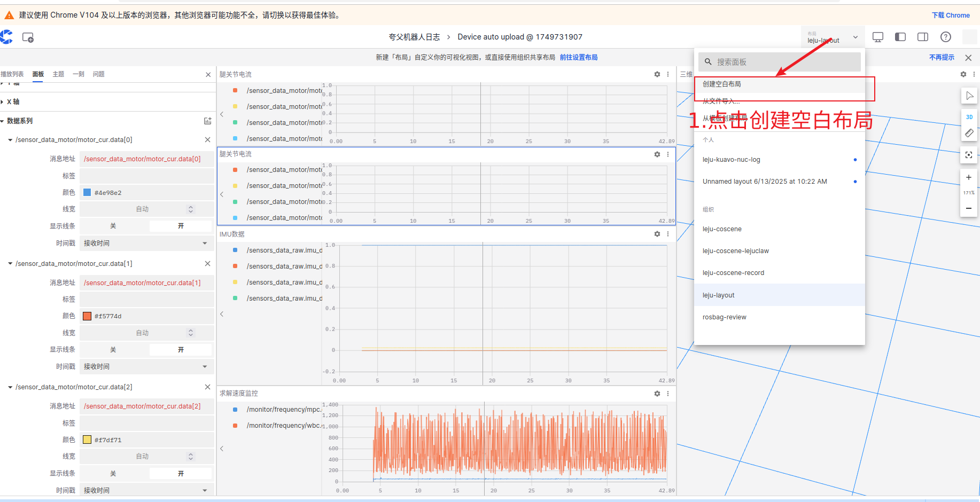Open settings gear of IMU数据 panel
The width and height of the screenshot is (980, 502).
[x=657, y=234]
